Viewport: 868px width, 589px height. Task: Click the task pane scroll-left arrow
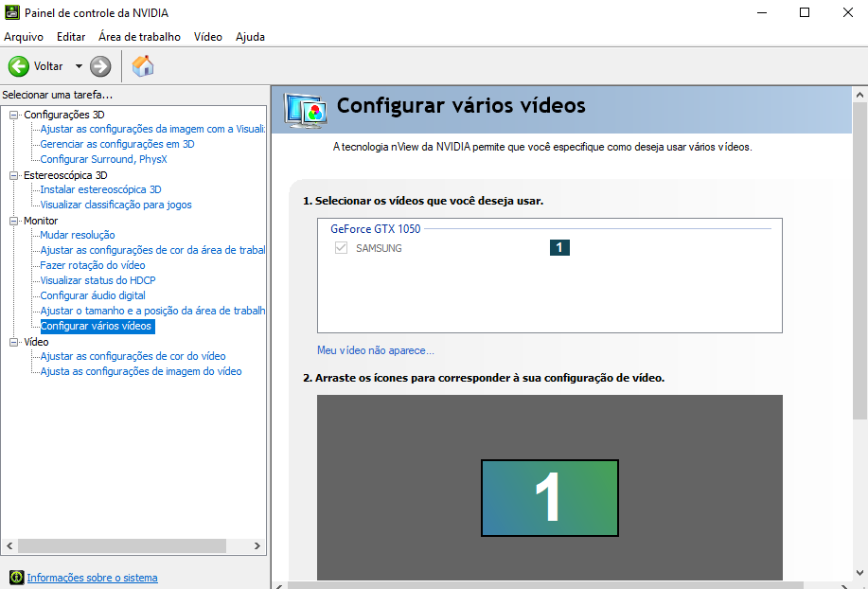(x=9, y=545)
